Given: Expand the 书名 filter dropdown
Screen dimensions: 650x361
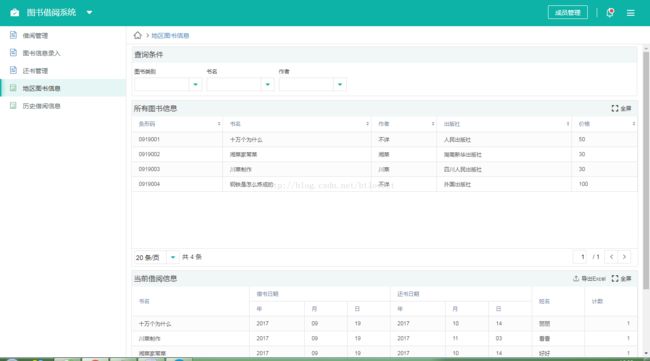Looking at the screenshot, I should pos(267,85).
